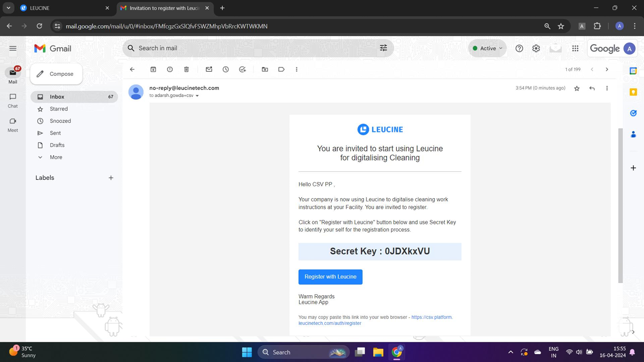Open Chrome zoom magnifier icon
644x362 pixels.
[x=547, y=26]
